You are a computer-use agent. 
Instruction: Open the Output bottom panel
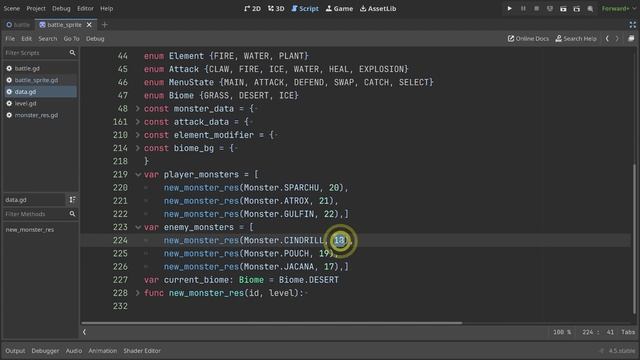click(15, 351)
